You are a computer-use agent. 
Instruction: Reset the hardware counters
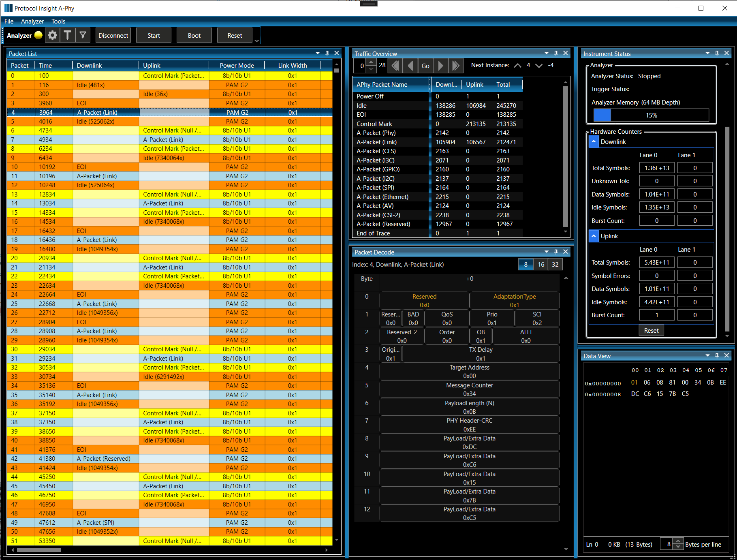click(x=651, y=330)
